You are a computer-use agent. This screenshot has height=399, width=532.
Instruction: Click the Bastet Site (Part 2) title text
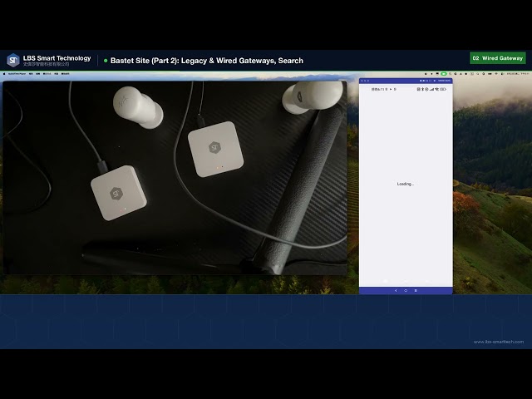pyautogui.click(x=207, y=61)
